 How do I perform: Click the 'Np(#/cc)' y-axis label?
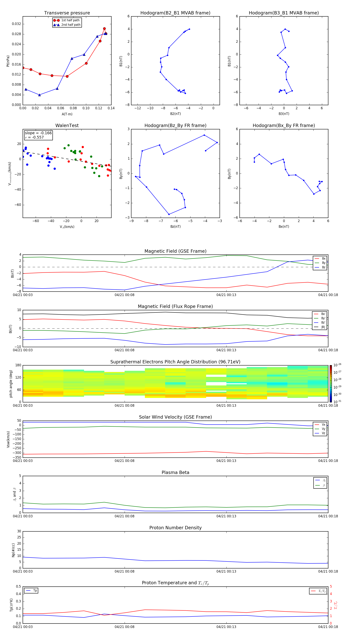tap(13, 550)
